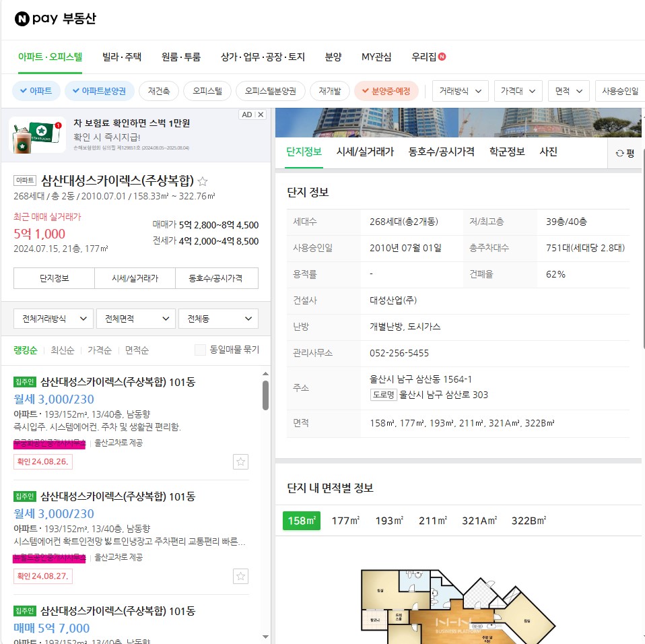Click the listing scroll-down arrow
The height and width of the screenshot is (644, 645).
click(x=266, y=637)
